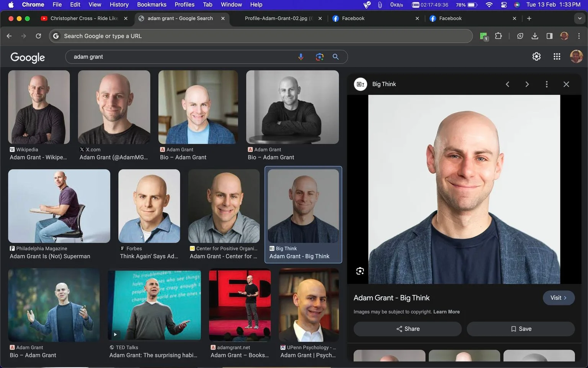Open the Philadelphia Magazine image result
Viewport: 588px width, 368px height.
coord(59,206)
